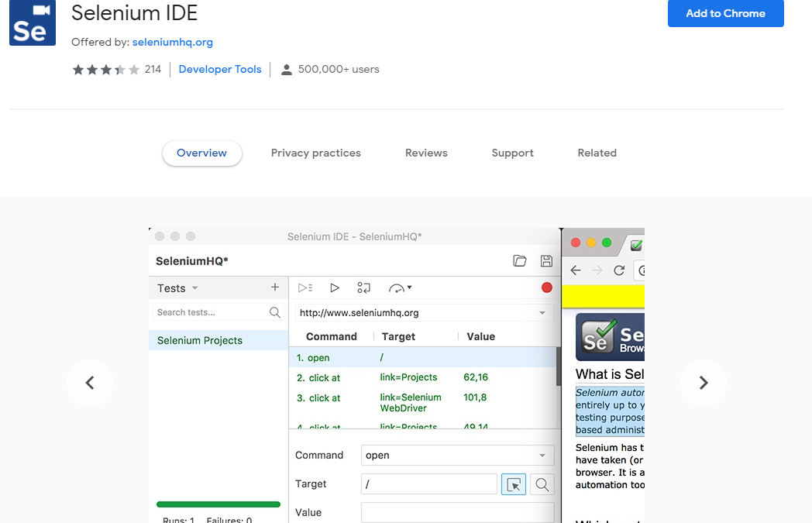Click the '101,8' value cell

(475, 397)
